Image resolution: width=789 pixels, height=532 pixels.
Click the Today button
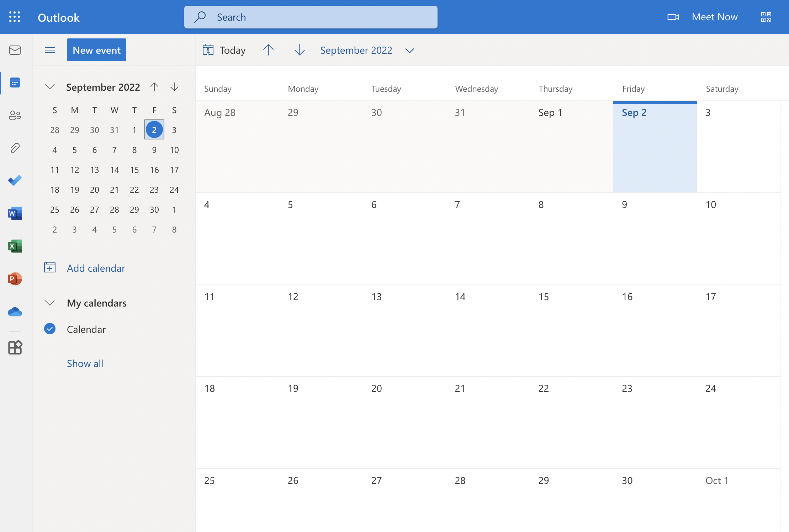tap(224, 50)
